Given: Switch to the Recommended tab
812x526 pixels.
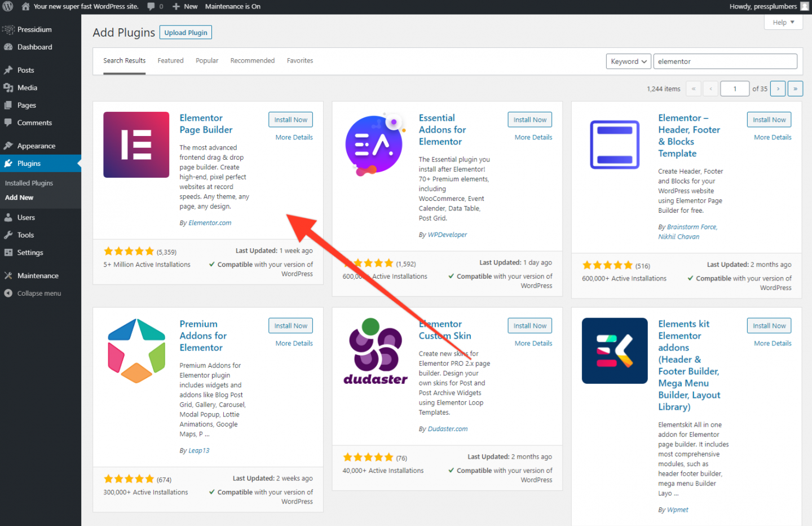Looking at the screenshot, I should [x=253, y=60].
